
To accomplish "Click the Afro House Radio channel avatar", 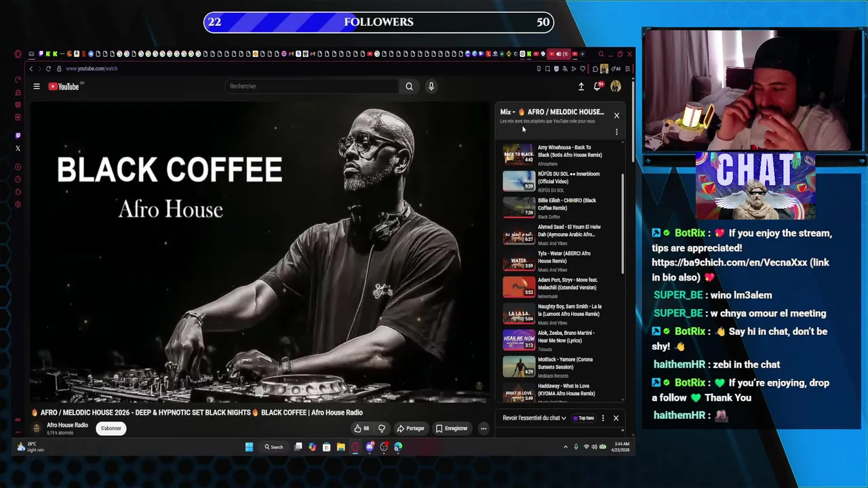I will pos(37,428).
